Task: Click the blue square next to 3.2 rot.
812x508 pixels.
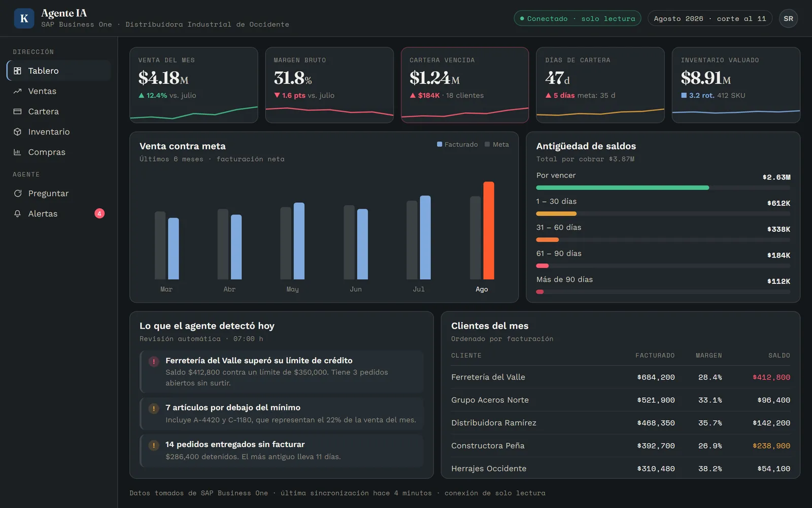Action: coord(684,95)
